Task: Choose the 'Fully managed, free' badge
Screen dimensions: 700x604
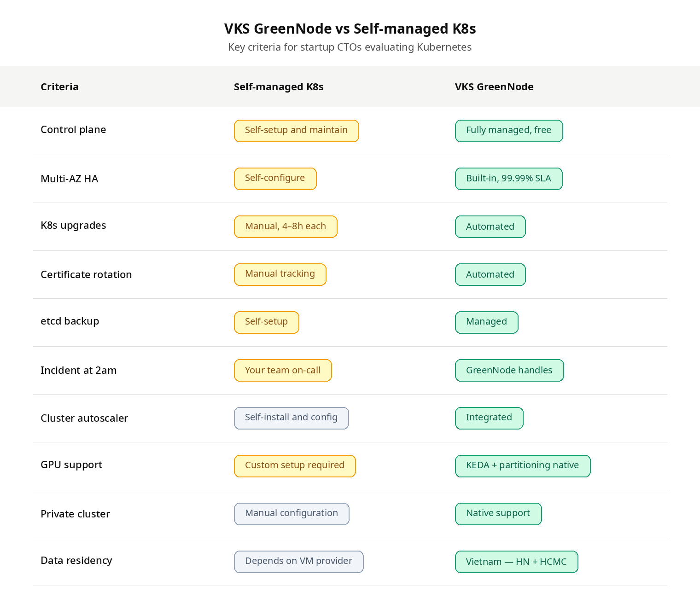Action: pos(509,131)
